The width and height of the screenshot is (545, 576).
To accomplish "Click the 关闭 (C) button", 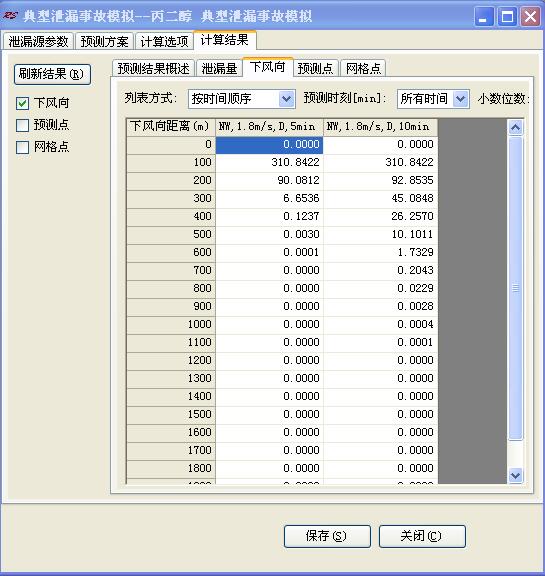I will coord(422,536).
